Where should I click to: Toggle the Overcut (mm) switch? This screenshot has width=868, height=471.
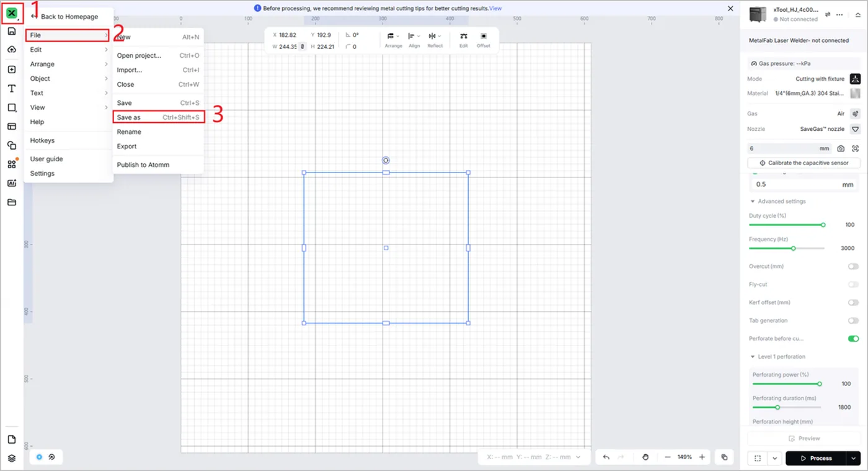tap(854, 266)
